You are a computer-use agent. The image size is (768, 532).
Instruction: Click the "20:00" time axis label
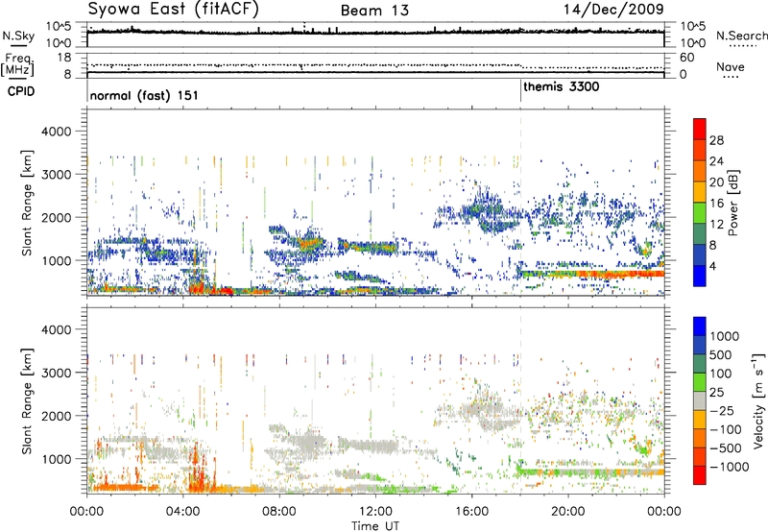point(567,512)
